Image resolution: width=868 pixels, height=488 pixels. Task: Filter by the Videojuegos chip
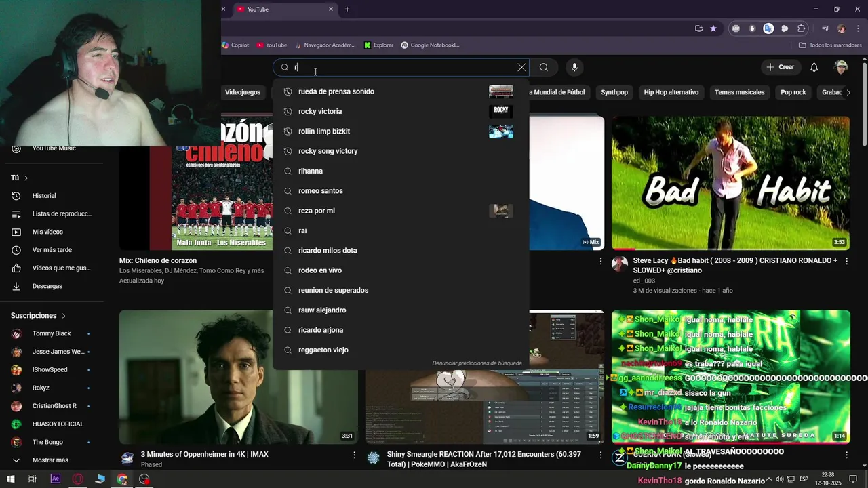coord(243,92)
